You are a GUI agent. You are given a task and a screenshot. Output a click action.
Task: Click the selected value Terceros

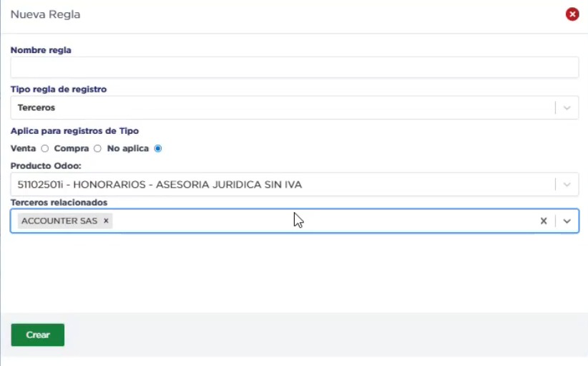pyautogui.click(x=36, y=107)
